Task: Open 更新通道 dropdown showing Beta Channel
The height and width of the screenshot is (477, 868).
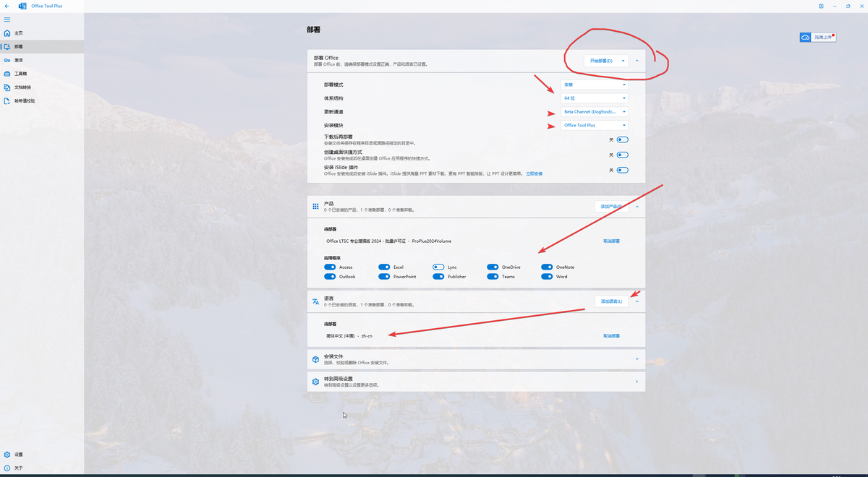Action: (595, 112)
